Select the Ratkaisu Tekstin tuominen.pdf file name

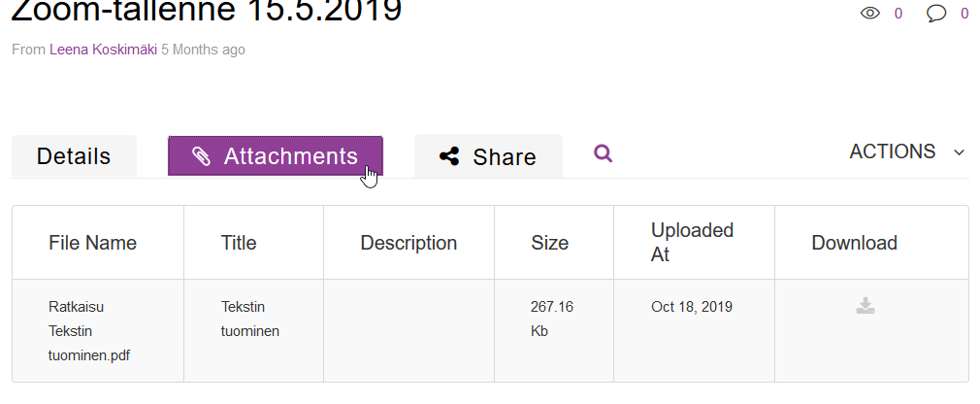pyautogui.click(x=89, y=331)
